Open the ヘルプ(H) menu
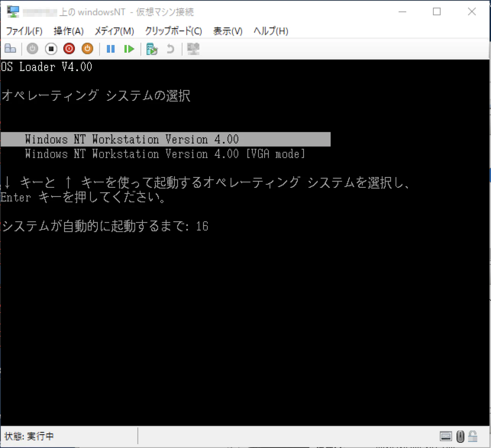The width and height of the screenshot is (491, 448). point(271,31)
